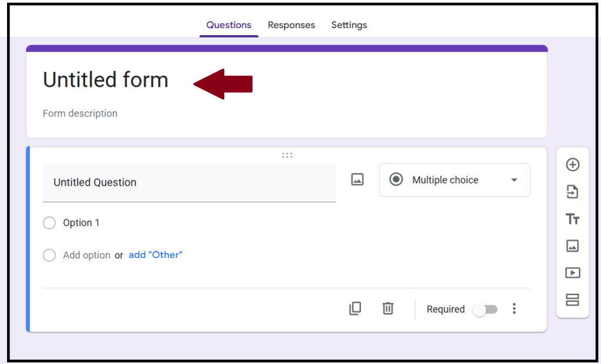Add a new section to the form

pyautogui.click(x=572, y=300)
